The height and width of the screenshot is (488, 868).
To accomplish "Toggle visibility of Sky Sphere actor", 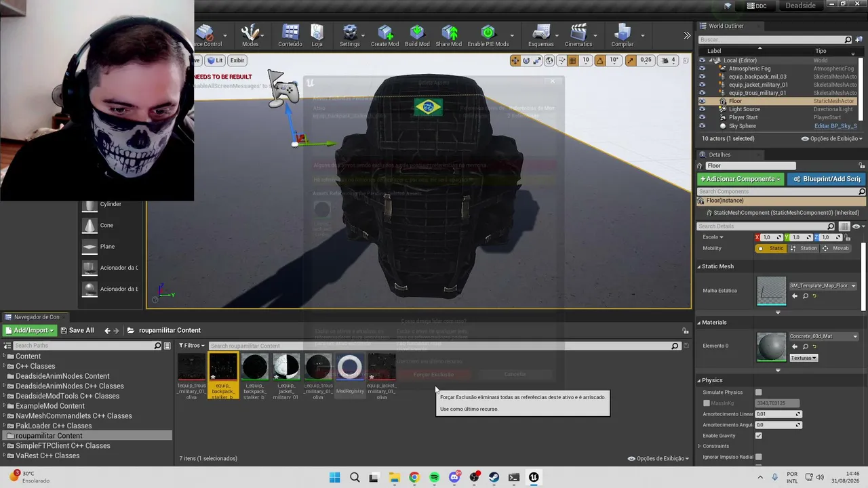I will [702, 126].
